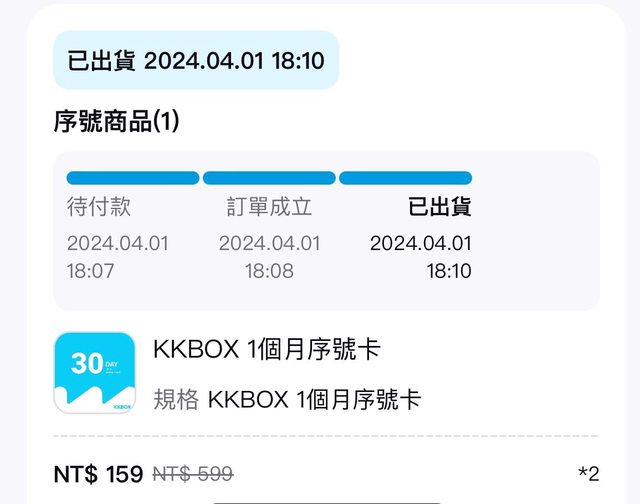Tap the blue shipped status badge at top
640x504 pixels.
[195, 61]
